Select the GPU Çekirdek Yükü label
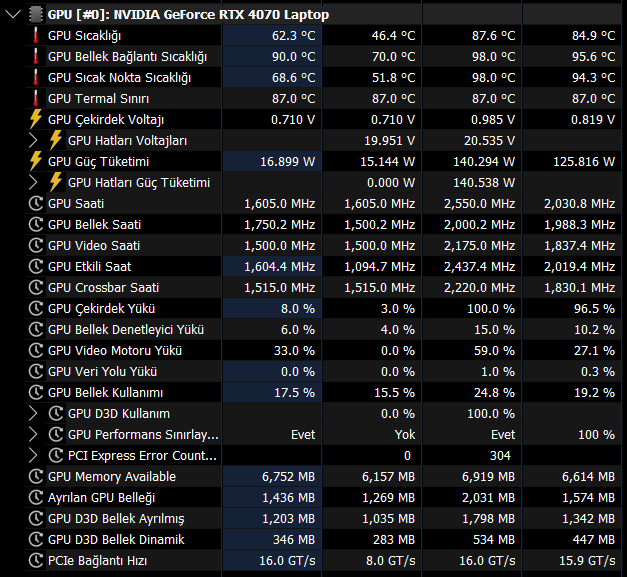627x577 pixels. [x=102, y=309]
